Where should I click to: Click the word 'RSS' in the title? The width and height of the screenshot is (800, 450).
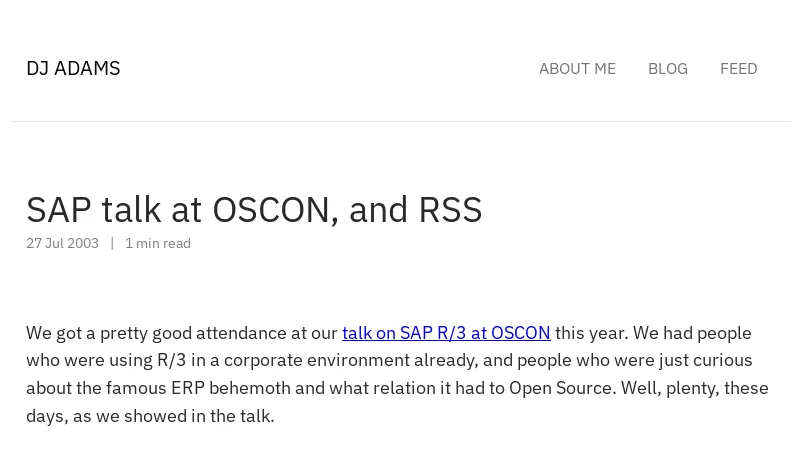coord(450,210)
